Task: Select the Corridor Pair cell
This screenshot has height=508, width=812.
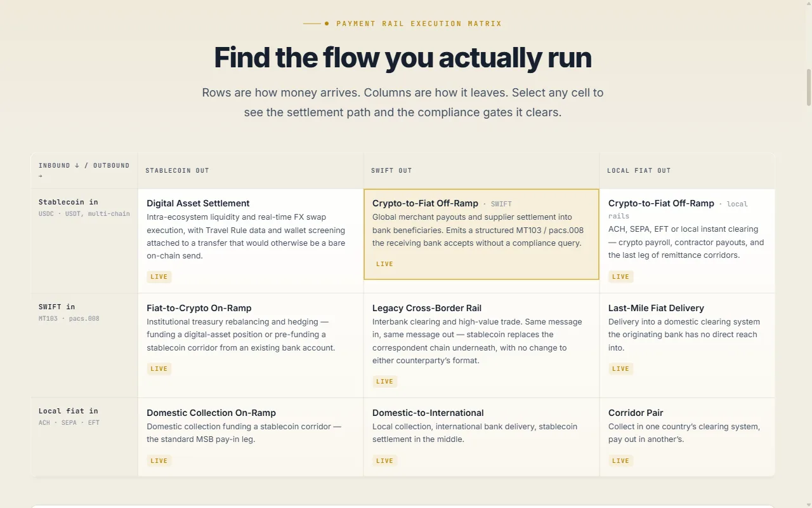Action: (687, 438)
